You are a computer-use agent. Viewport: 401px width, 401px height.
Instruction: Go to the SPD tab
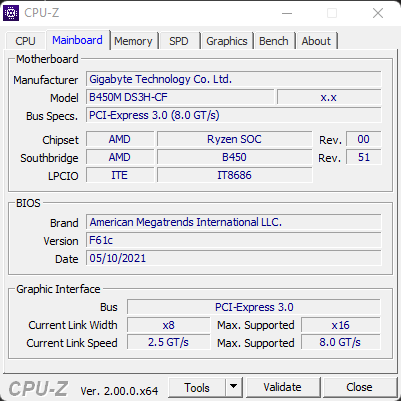coord(179,41)
